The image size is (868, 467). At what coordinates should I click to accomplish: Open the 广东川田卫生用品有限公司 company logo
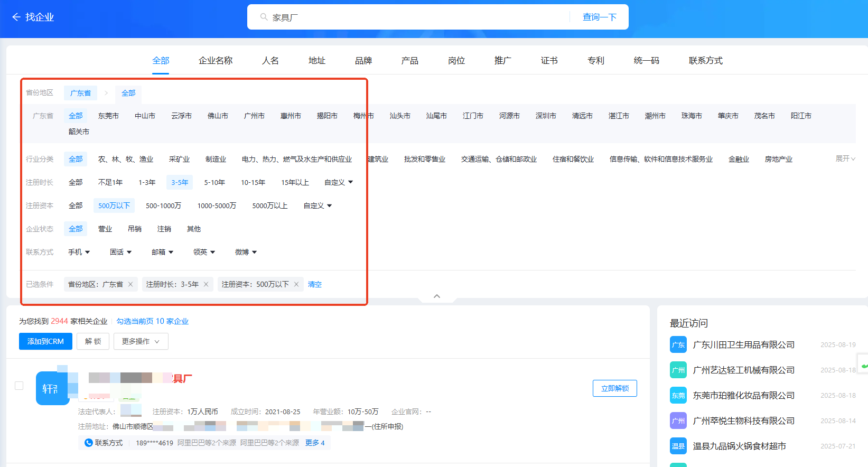678,345
